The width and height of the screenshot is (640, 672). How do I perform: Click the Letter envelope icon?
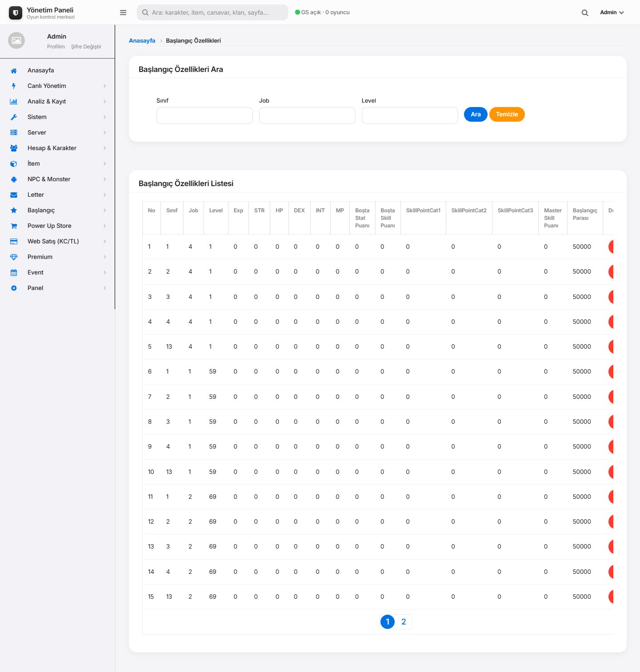click(x=14, y=195)
